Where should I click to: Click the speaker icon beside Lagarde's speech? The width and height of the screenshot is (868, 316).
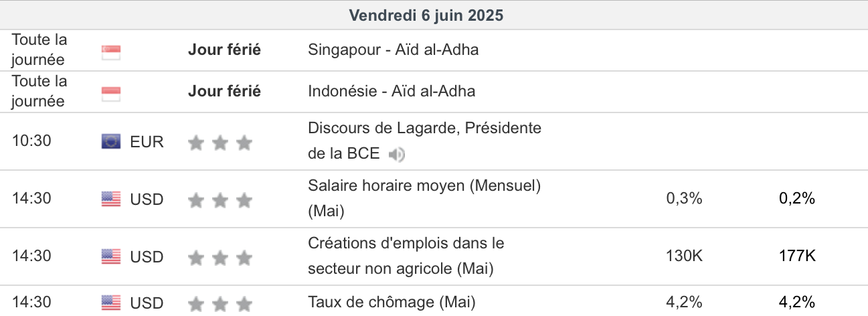click(397, 155)
